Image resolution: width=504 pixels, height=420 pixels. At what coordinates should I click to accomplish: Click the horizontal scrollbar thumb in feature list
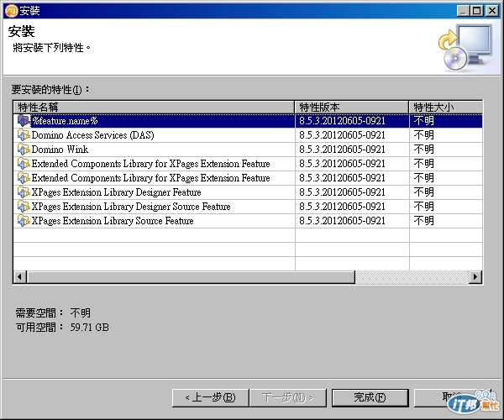point(191,276)
